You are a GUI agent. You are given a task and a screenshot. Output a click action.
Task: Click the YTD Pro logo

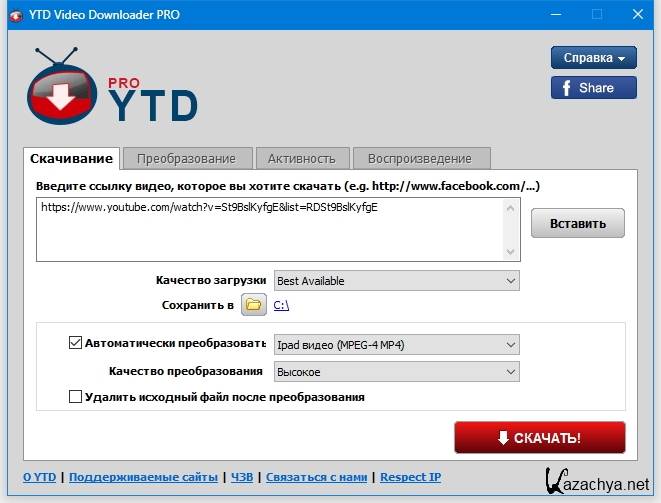click(110, 88)
